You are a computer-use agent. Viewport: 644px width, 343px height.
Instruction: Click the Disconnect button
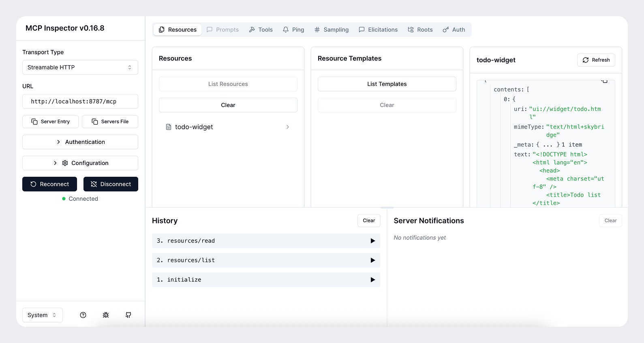111,184
